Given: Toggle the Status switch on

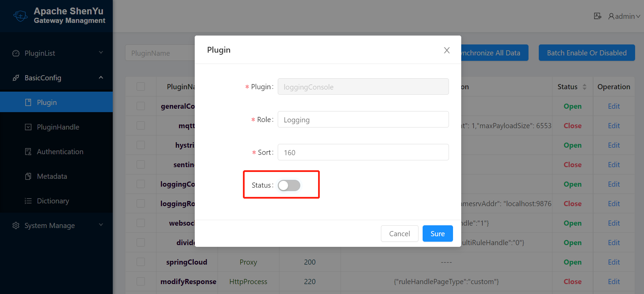Looking at the screenshot, I should 289,185.
